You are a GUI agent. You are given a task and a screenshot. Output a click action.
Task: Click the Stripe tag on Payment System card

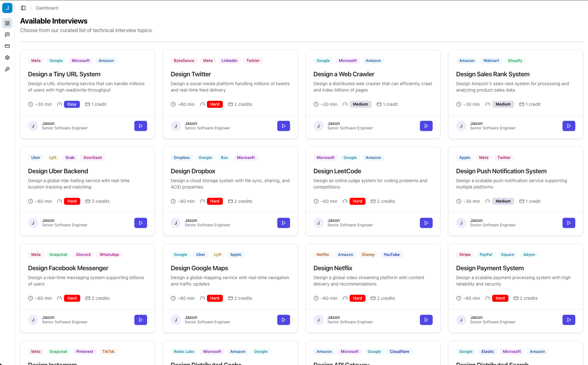coord(465,255)
